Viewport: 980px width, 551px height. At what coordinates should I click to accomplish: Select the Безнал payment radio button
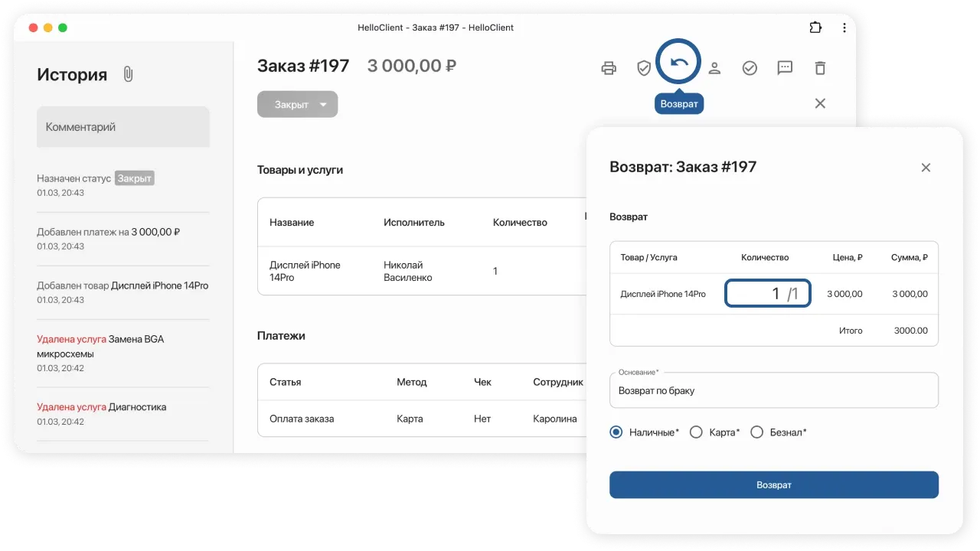756,432
